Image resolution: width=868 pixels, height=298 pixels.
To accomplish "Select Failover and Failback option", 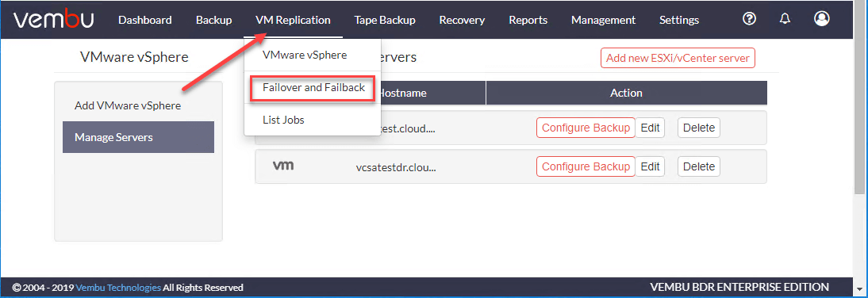I will pyautogui.click(x=313, y=88).
